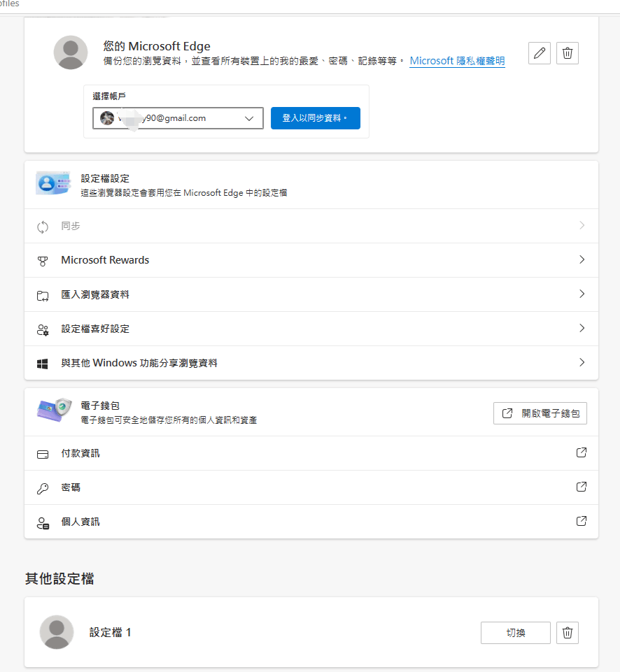Image resolution: width=620 pixels, height=672 pixels.
Task: Open 設定檔喜好設定 row
Action: coord(311,329)
